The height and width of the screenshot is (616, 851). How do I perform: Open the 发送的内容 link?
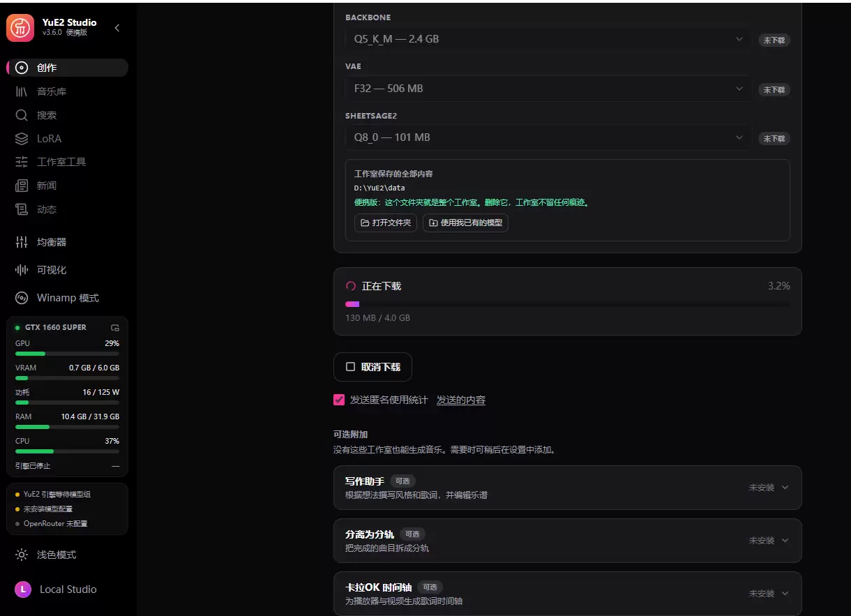point(461,400)
